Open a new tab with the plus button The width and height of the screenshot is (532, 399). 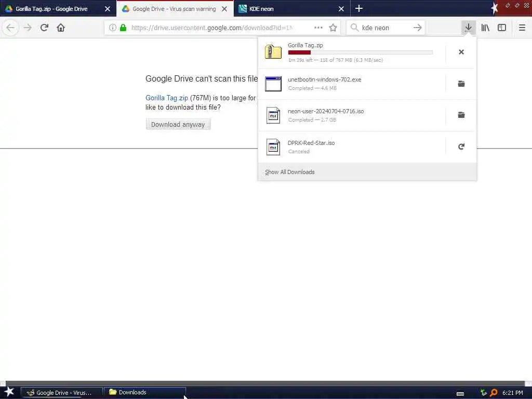(358, 8)
